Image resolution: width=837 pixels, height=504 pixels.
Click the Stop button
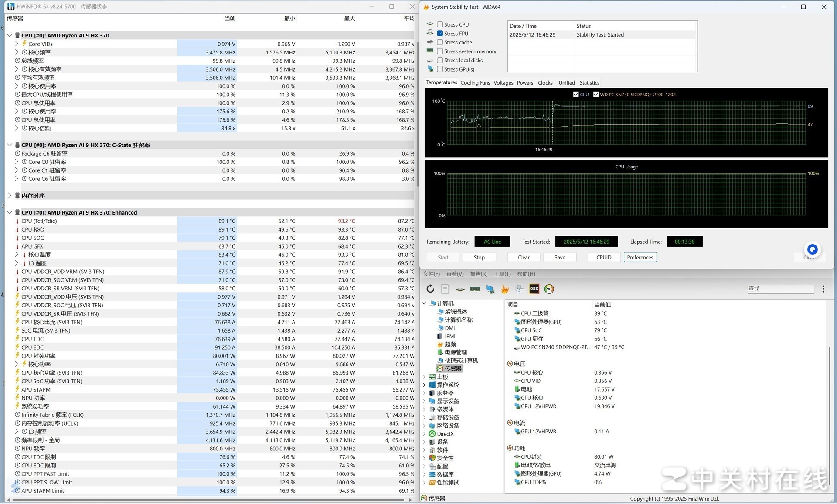[x=479, y=257]
